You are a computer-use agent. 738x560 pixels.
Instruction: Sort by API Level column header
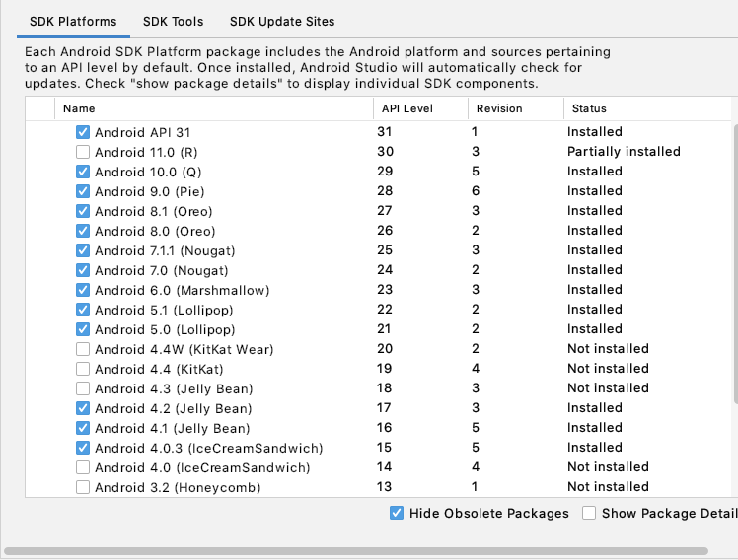point(406,108)
